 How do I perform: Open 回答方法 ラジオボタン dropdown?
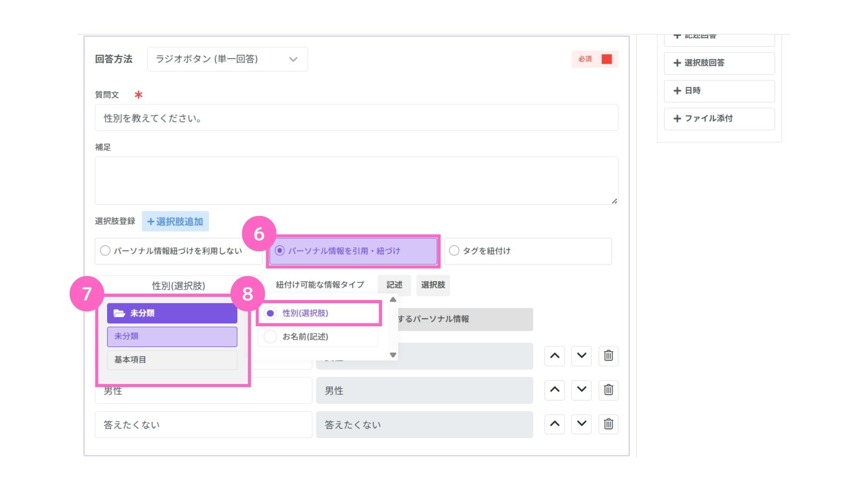coord(227,59)
